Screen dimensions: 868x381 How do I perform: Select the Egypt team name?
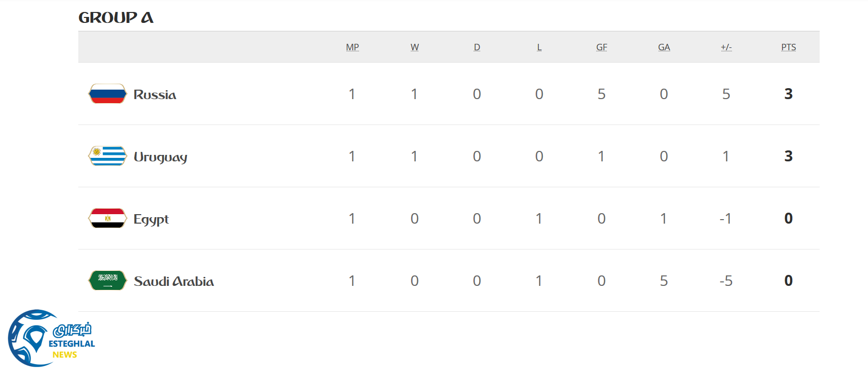coord(151,219)
